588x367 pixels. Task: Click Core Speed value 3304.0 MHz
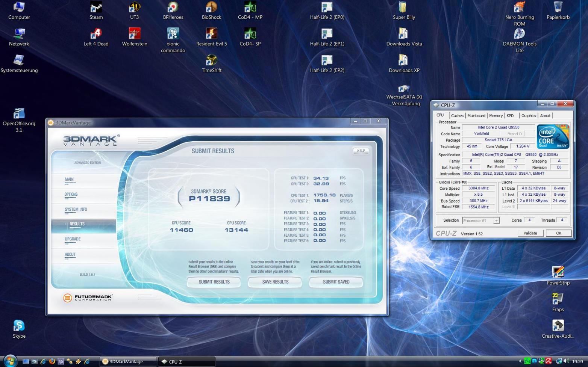pos(479,188)
